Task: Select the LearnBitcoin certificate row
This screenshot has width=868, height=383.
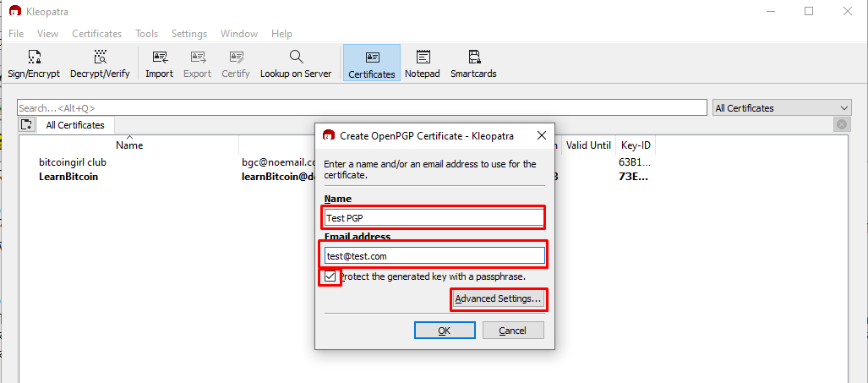Action: [x=68, y=177]
